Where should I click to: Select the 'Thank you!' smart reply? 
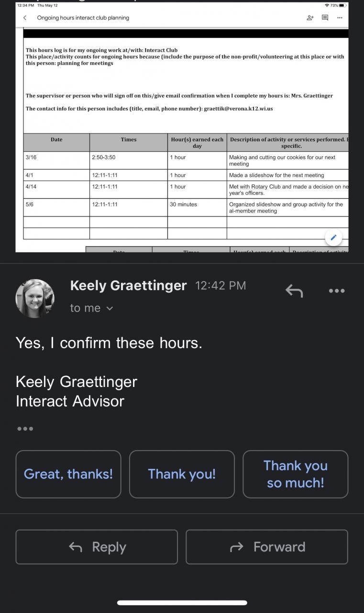pyautogui.click(x=182, y=474)
